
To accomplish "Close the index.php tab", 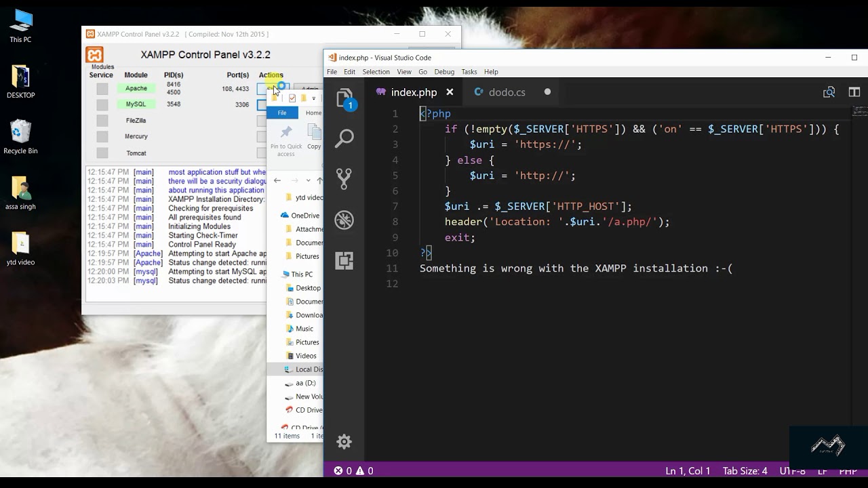I will [x=450, y=92].
